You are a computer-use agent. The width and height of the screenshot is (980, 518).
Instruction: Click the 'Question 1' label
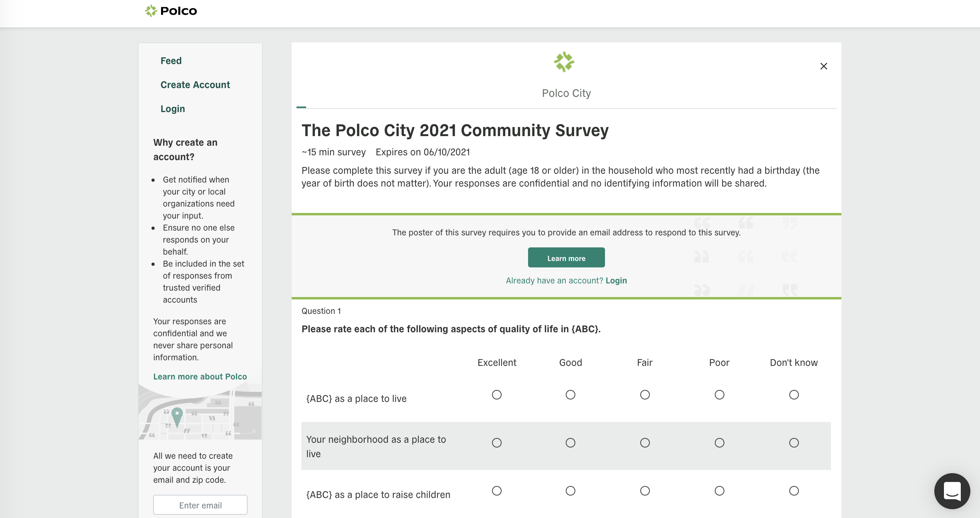click(x=321, y=311)
